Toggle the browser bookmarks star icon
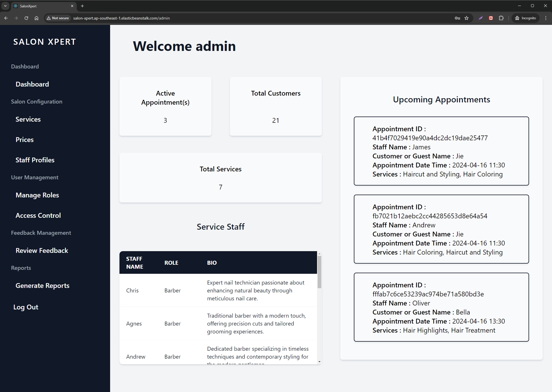The height and width of the screenshot is (392, 552). click(x=467, y=18)
